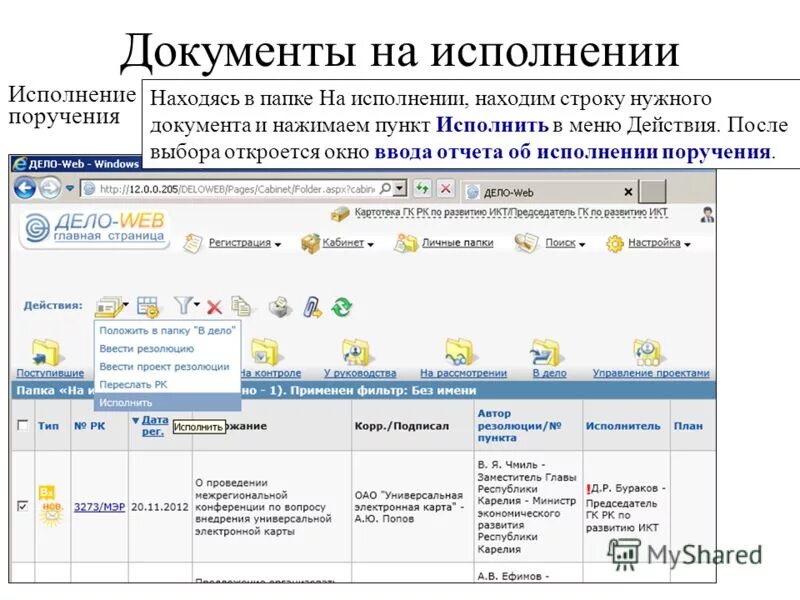Click the green refresh icon in Действия
The height and width of the screenshot is (600, 800).
click(x=341, y=307)
